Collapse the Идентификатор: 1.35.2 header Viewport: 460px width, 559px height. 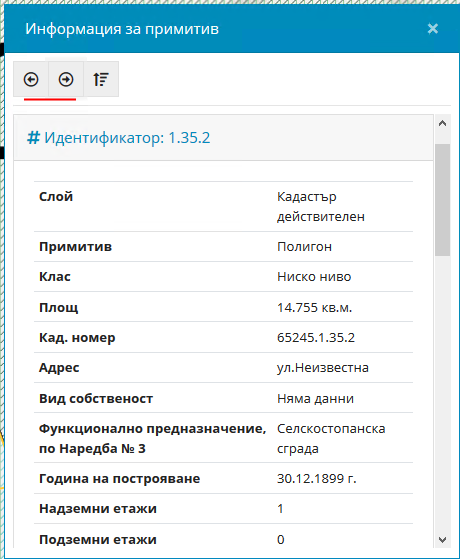click(x=224, y=138)
